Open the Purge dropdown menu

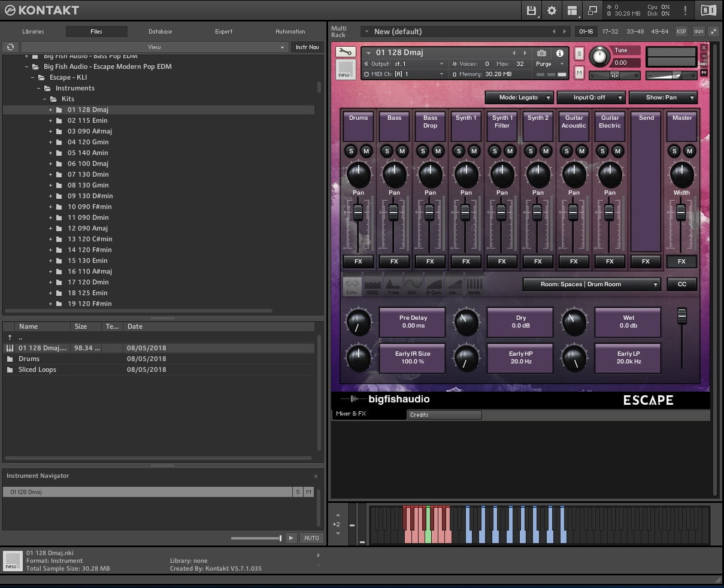549,64
